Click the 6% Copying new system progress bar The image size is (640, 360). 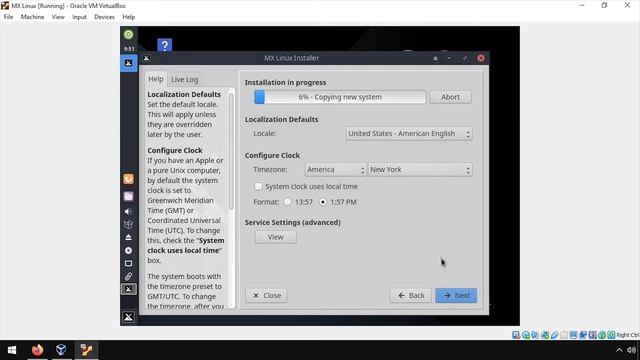point(340,97)
